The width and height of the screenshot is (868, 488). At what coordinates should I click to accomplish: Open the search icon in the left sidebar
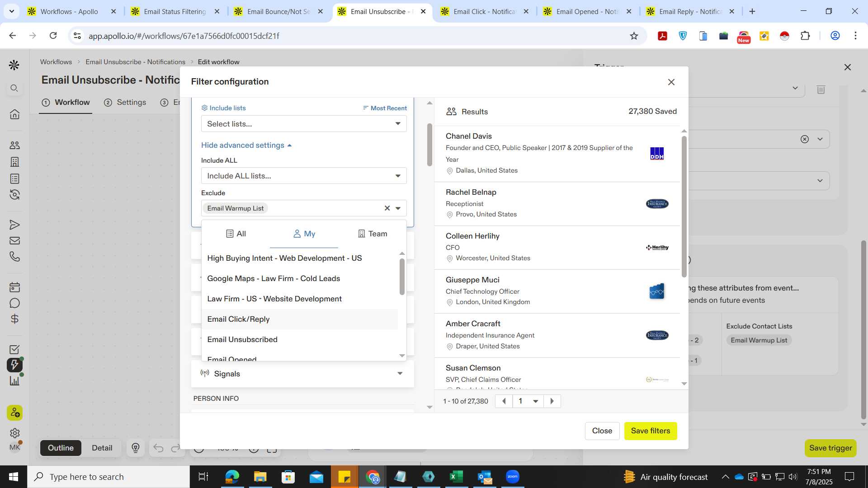point(14,88)
